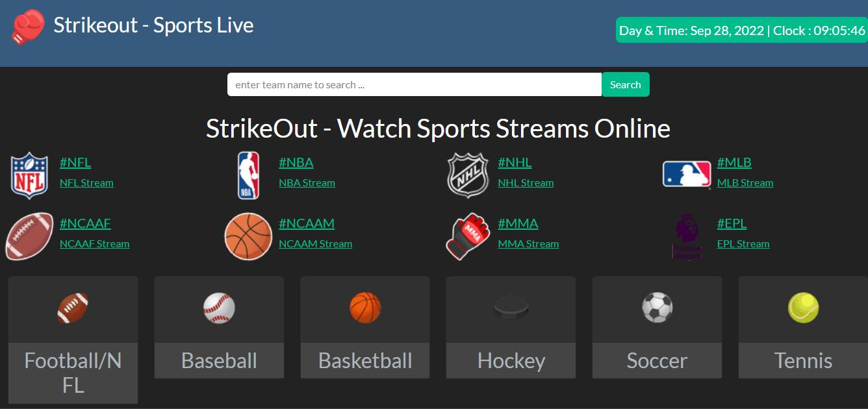The image size is (868, 409).
Task: Click the NFL shield logo
Action: click(29, 175)
